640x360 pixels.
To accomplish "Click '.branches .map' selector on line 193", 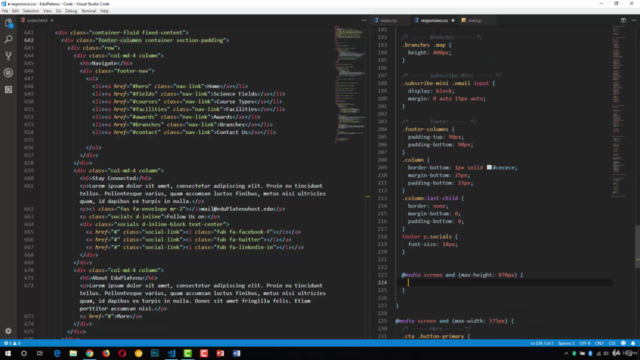I will coord(423,45).
